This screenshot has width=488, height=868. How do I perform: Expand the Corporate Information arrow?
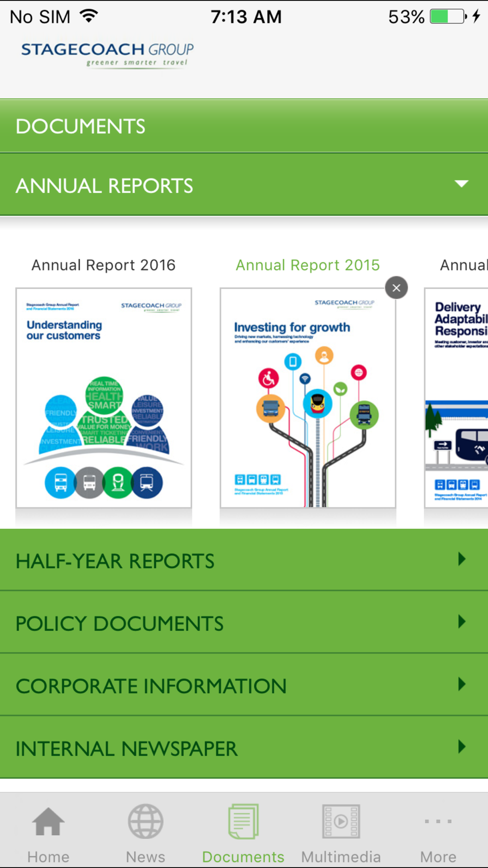pos(462,684)
